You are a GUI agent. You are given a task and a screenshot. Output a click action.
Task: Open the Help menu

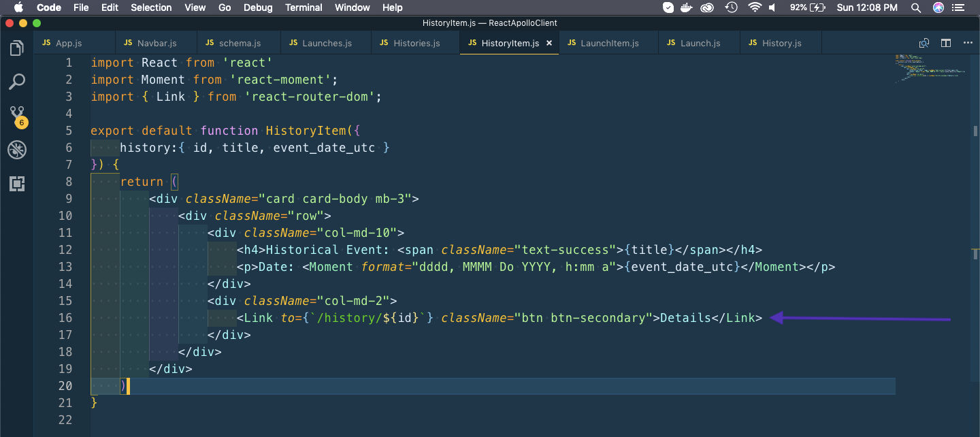(393, 7)
